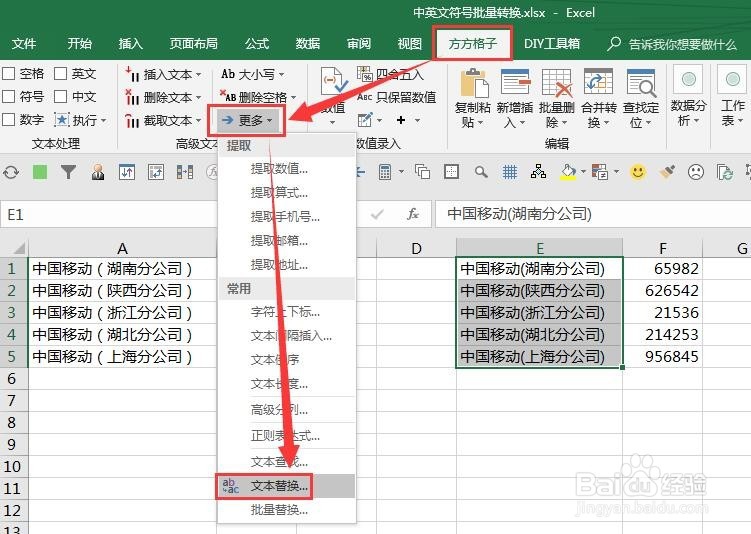Select row 6 header
The height and width of the screenshot is (534, 751).
click(12, 378)
